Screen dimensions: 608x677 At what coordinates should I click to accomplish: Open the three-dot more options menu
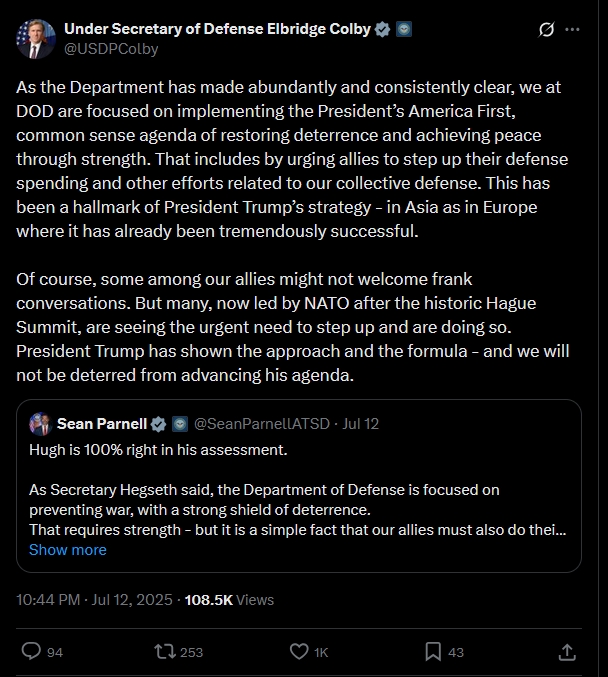[572, 30]
